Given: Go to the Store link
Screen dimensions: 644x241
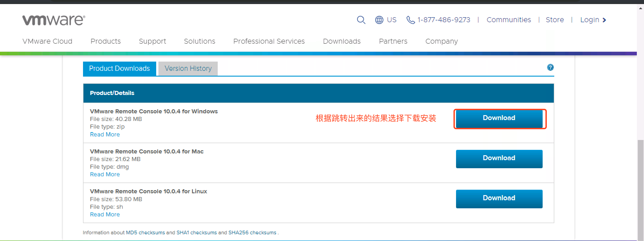Looking at the screenshot, I should click(555, 20).
